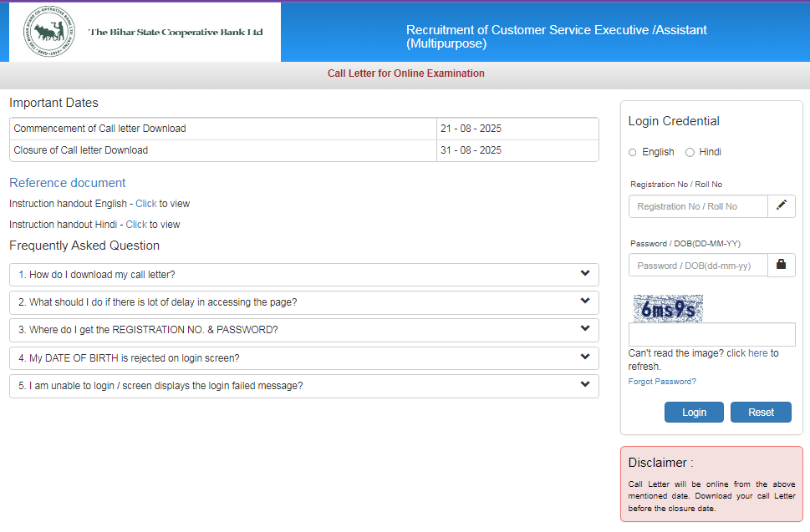
Task: Click here to refresh the captcha image
Action: pyautogui.click(x=757, y=352)
